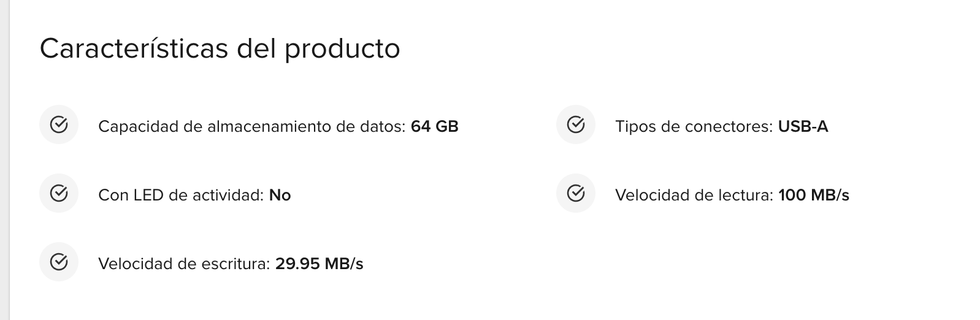Click the check icon beside Con LED de actividad
This screenshot has width=980, height=320.
tap(58, 194)
